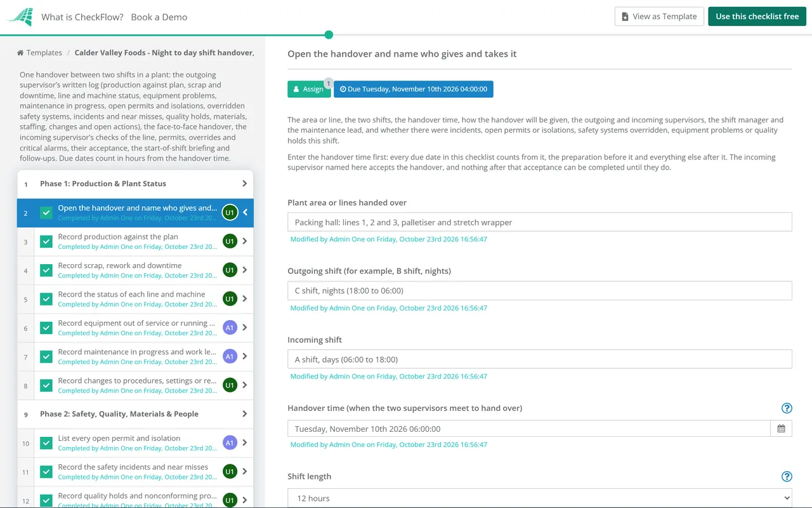This screenshot has height=508, width=812.
Task: Toggle checkbox for status of each line and machine
Action: [46, 298]
